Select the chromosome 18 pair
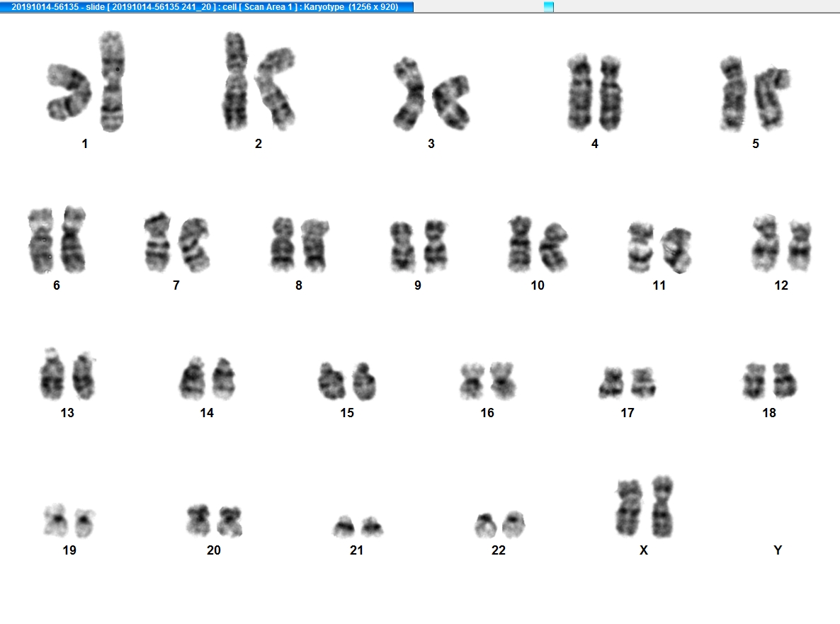 tap(770, 381)
